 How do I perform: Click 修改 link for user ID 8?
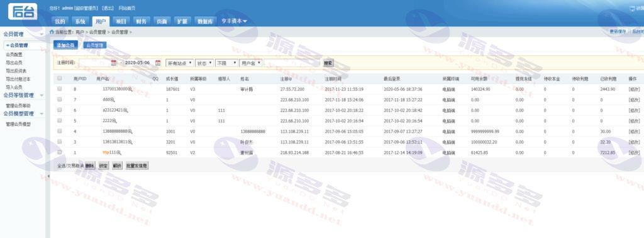coord(634,89)
